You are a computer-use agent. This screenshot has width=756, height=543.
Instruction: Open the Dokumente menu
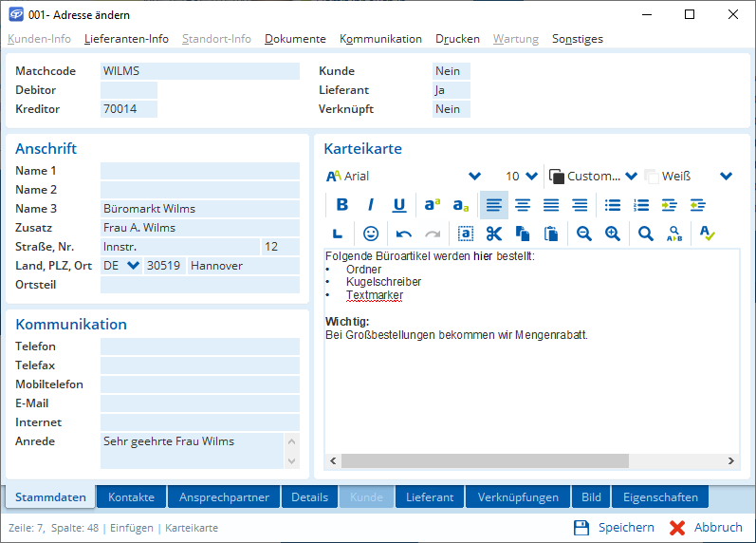click(x=295, y=39)
